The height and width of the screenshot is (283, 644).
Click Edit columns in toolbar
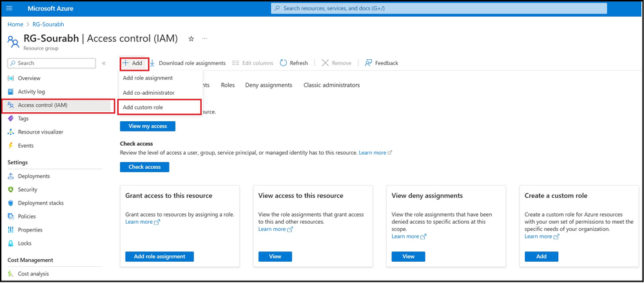(253, 63)
